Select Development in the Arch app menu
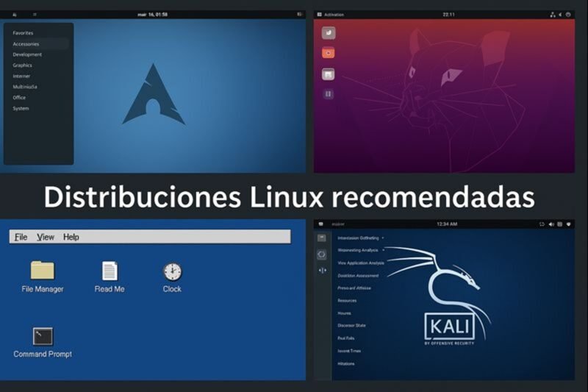 (x=27, y=54)
